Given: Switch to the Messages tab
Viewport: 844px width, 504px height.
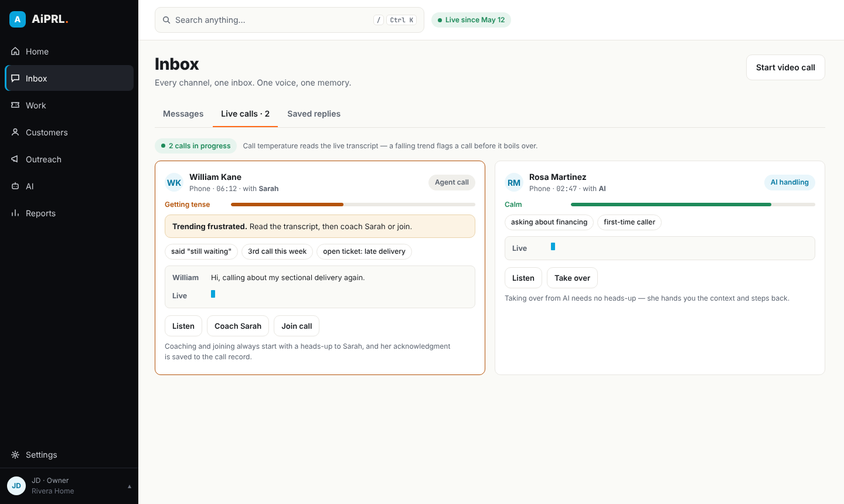Looking at the screenshot, I should coord(183,114).
